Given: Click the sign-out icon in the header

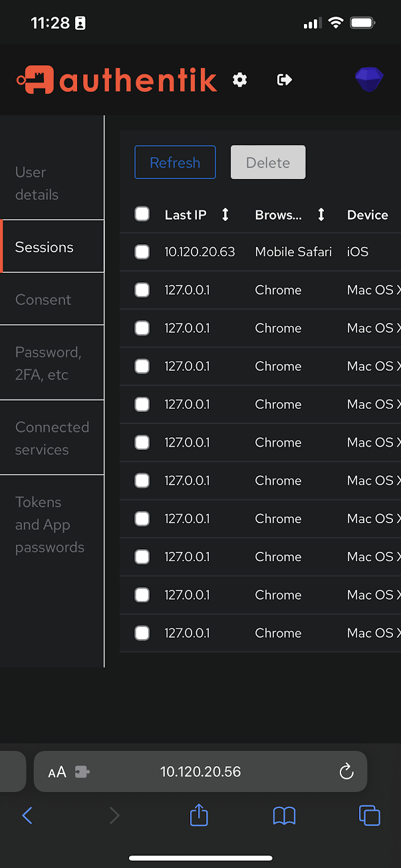Looking at the screenshot, I should point(284,80).
